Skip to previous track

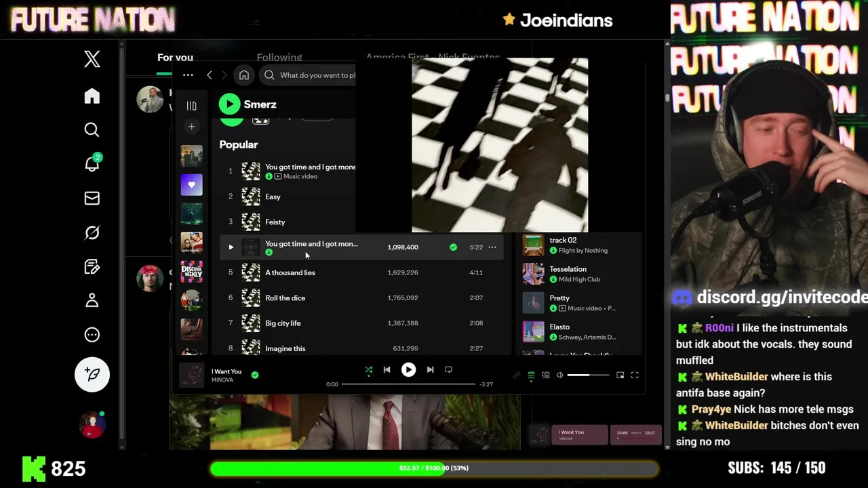pyautogui.click(x=387, y=370)
